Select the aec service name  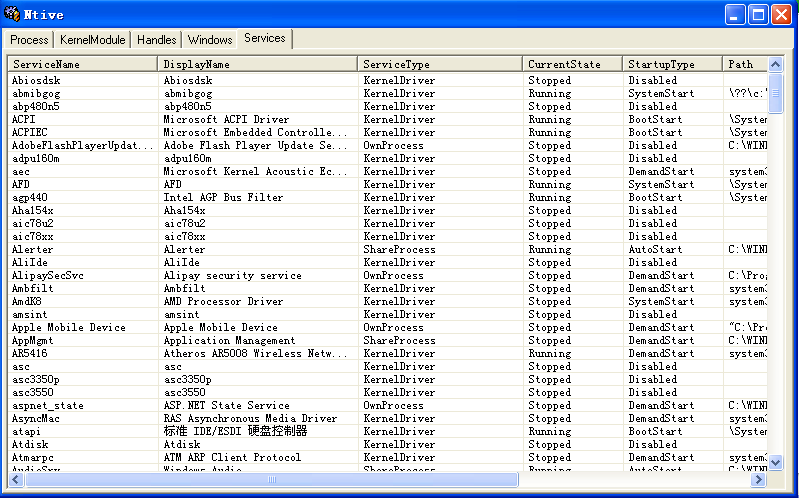click(21, 171)
